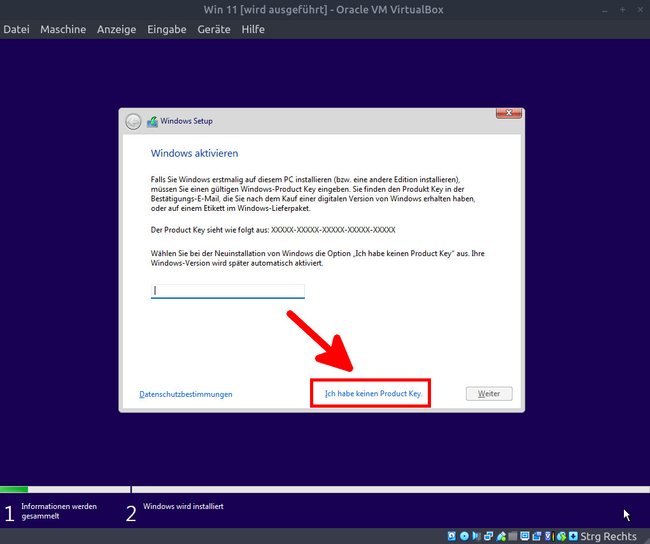This screenshot has width=650, height=544.
Task: Click the setup progress bar
Action: [325, 490]
